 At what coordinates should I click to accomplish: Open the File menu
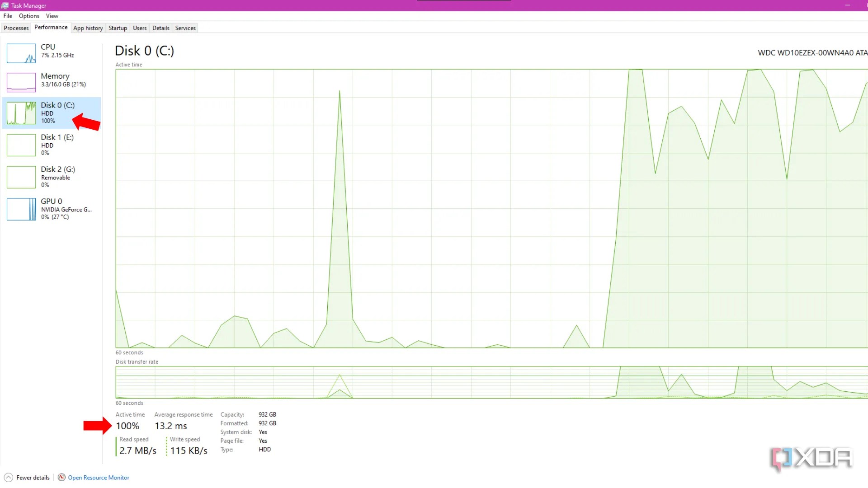(x=8, y=16)
